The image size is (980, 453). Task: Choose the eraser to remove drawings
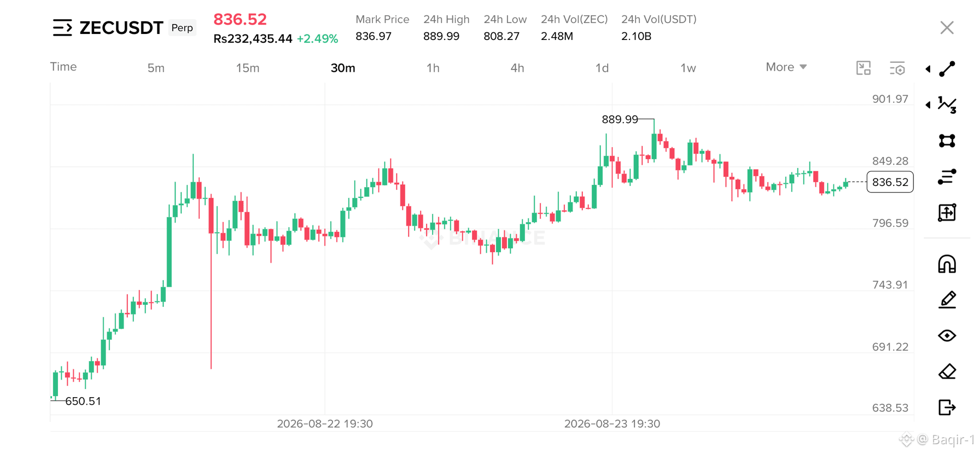coord(947,371)
